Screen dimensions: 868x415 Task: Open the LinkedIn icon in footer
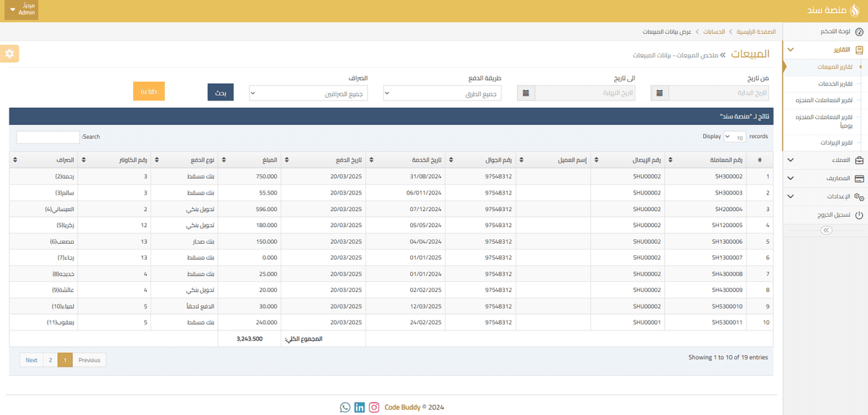pos(359,407)
